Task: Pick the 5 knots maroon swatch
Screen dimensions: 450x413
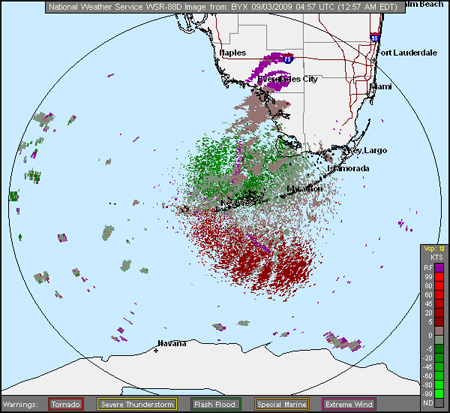Action: pos(439,322)
